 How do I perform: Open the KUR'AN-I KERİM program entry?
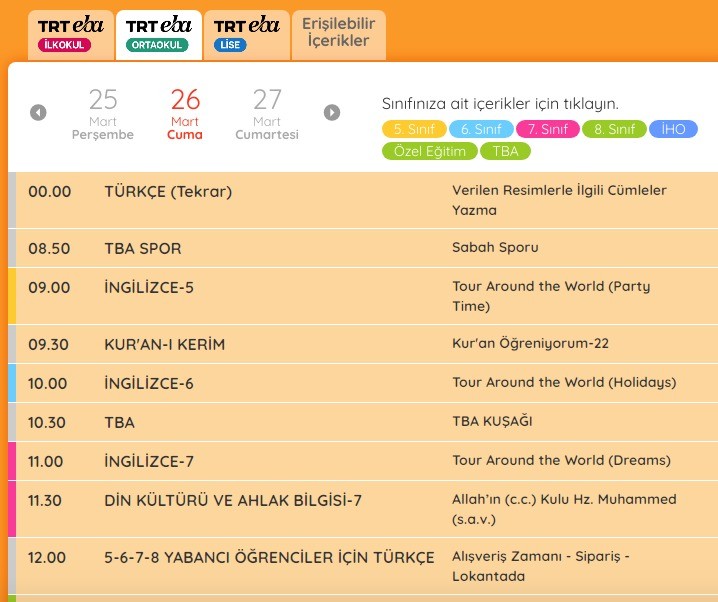pyautogui.click(x=165, y=344)
